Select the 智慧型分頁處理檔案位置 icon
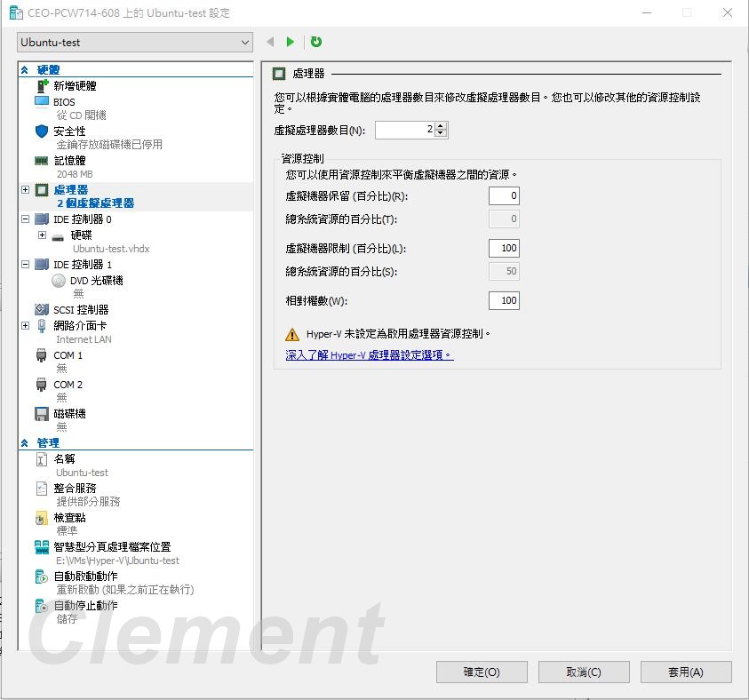Viewport: 749px width, 700px height. click(42, 547)
